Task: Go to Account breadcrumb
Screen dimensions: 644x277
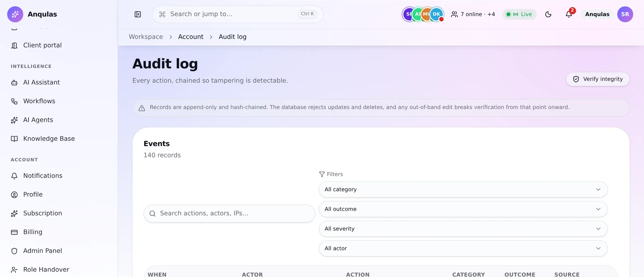Action: tap(191, 37)
